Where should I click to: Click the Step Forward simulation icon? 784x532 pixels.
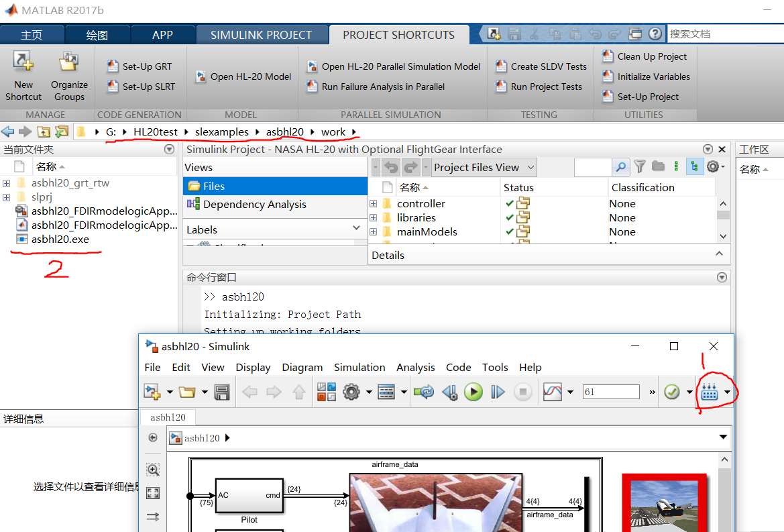point(498,391)
